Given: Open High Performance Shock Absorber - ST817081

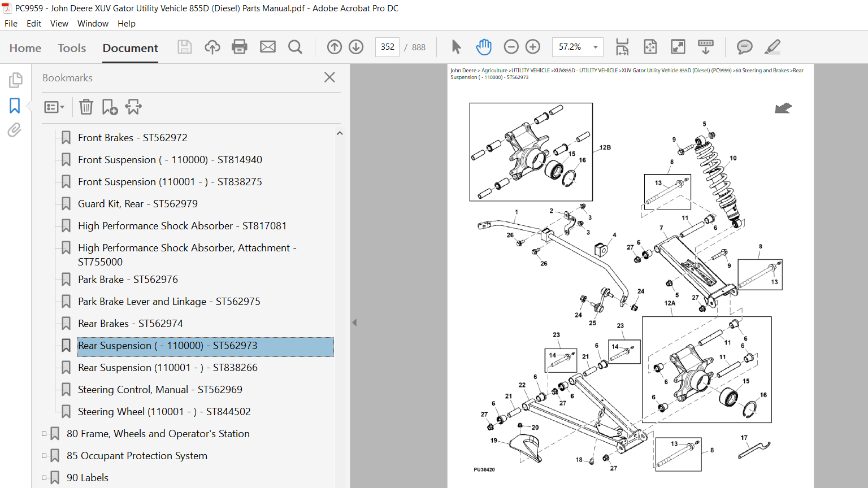Looking at the screenshot, I should click(x=182, y=226).
